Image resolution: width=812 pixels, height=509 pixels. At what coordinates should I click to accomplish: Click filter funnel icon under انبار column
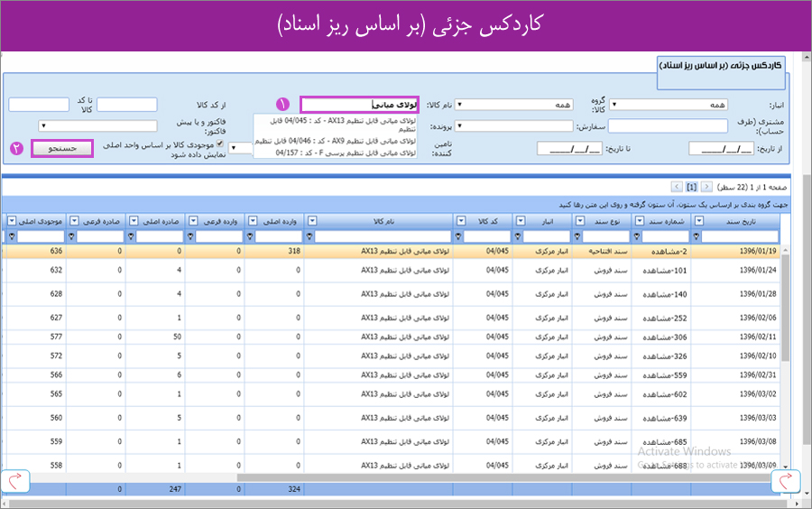tap(517, 236)
